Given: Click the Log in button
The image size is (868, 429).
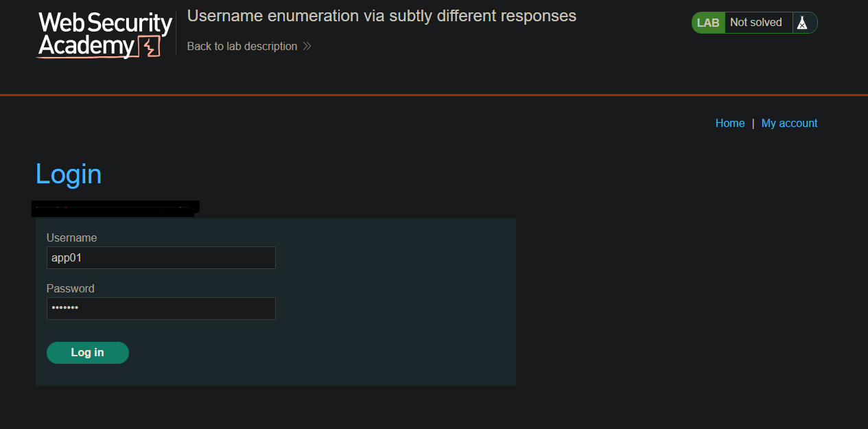Looking at the screenshot, I should pyautogui.click(x=88, y=353).
